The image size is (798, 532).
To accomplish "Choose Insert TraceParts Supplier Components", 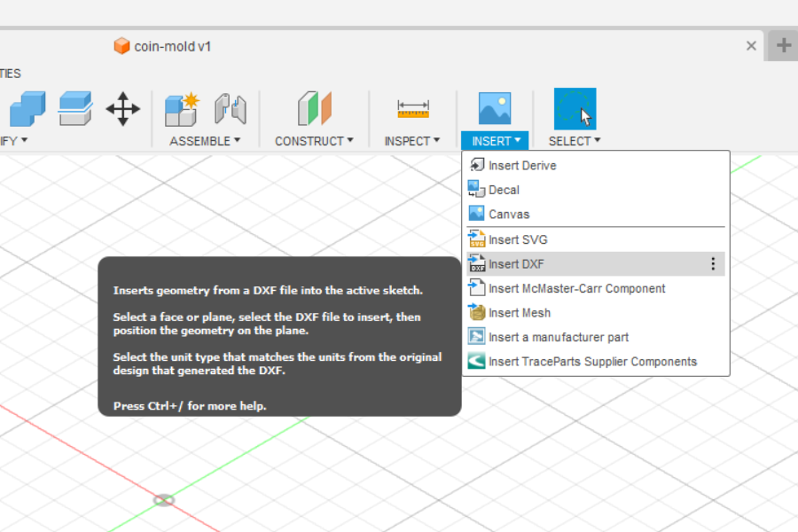I will (x=596, y=362).
